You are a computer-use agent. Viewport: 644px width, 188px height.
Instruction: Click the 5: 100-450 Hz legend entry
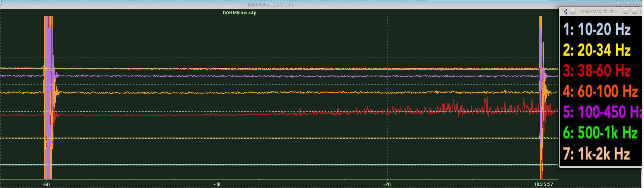602,112
